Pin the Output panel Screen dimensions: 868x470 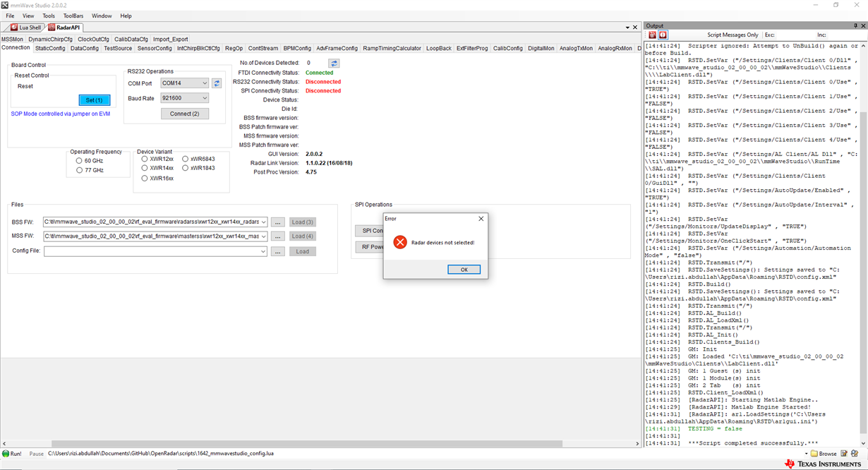(x=855, y=26)
